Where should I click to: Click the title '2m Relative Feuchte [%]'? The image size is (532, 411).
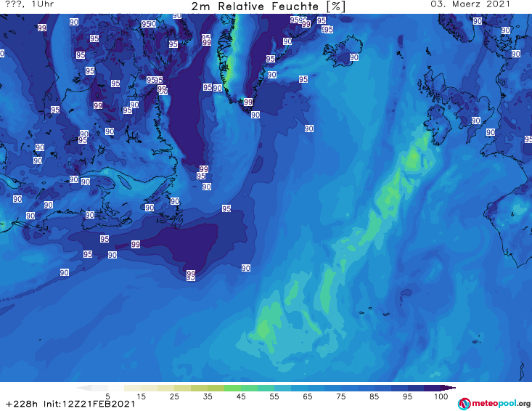(268, 7)
